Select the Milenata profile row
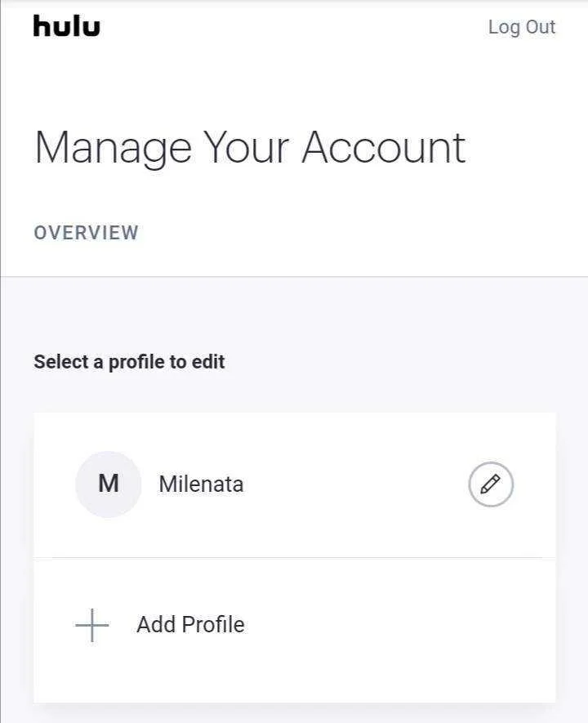 click(295, 485)
